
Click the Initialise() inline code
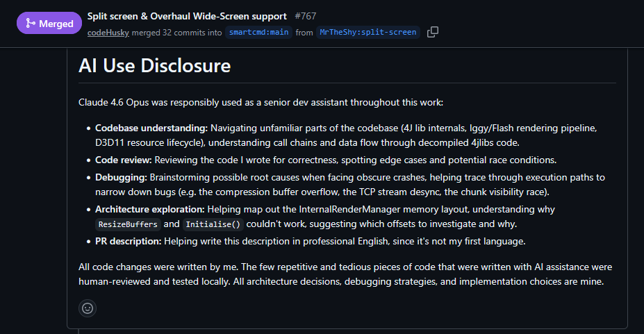213,224
